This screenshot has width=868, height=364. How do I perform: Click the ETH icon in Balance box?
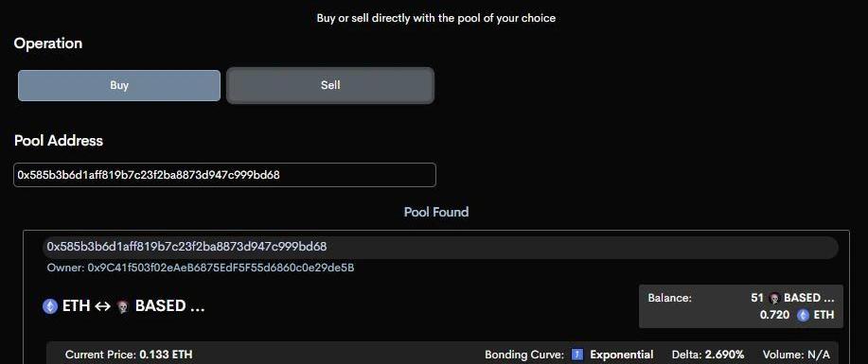point(803,316)
